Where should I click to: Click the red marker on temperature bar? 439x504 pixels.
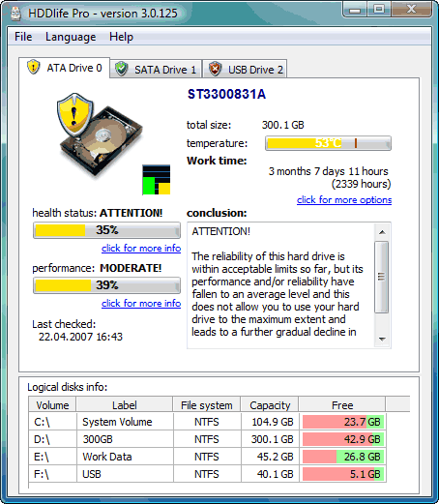(356, 143)
